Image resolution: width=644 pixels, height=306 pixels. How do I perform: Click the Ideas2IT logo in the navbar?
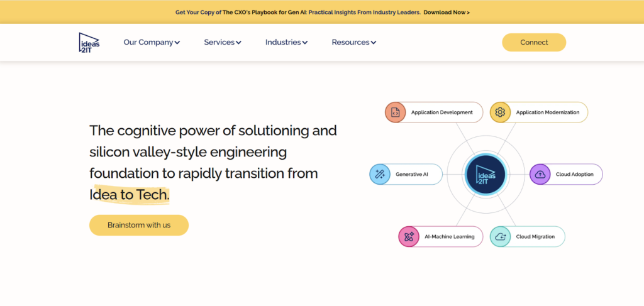pos(89,42)
